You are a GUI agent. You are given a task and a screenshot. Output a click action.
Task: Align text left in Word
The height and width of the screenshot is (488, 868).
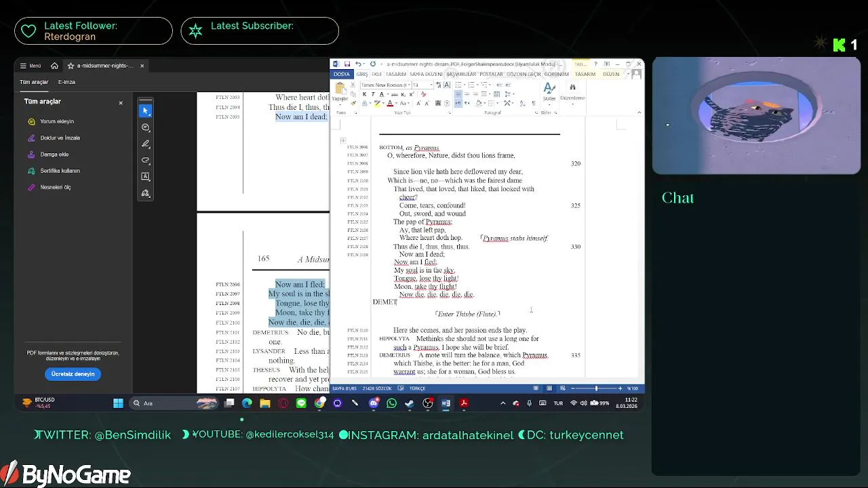(458, 94)
